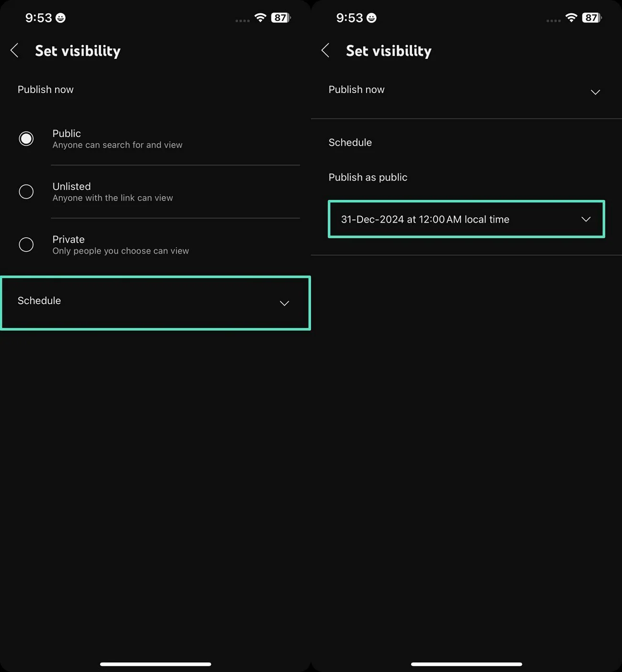Screen dimensions: 622x672
Task: Tap Wi-Fi icon in right status bar
Action: point(571,18)
